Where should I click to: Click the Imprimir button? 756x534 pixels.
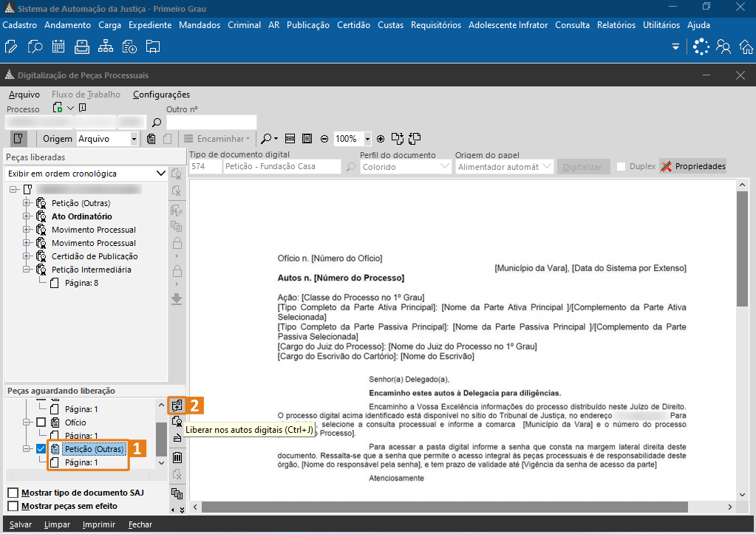tap(99, 524)
